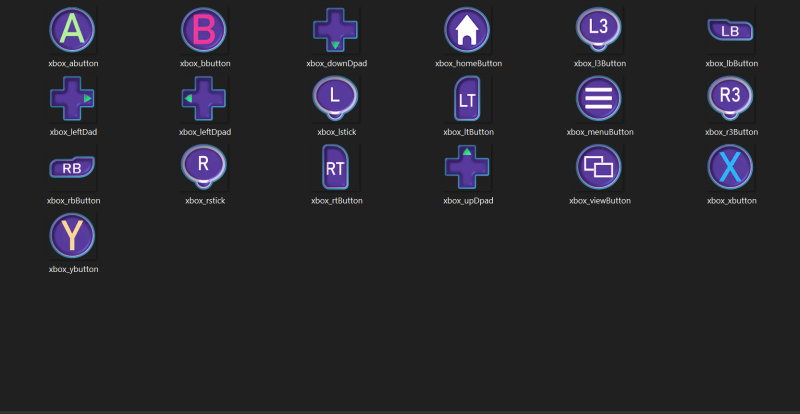The image size is (800, 414).
Task: Click the xbox_xbutton file name
Action: coord(732,201)
